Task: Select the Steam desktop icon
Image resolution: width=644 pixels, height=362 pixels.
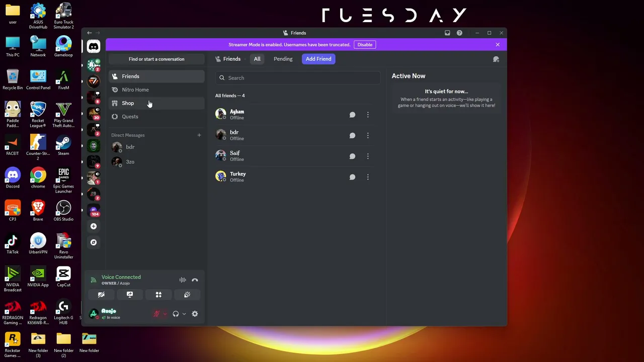Action: coord(63,145)
